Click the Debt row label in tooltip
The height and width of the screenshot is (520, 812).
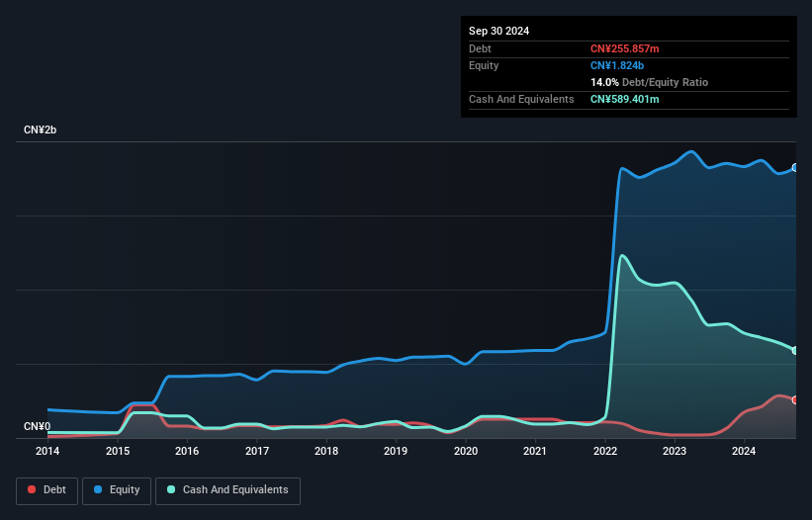pos(480,48)
